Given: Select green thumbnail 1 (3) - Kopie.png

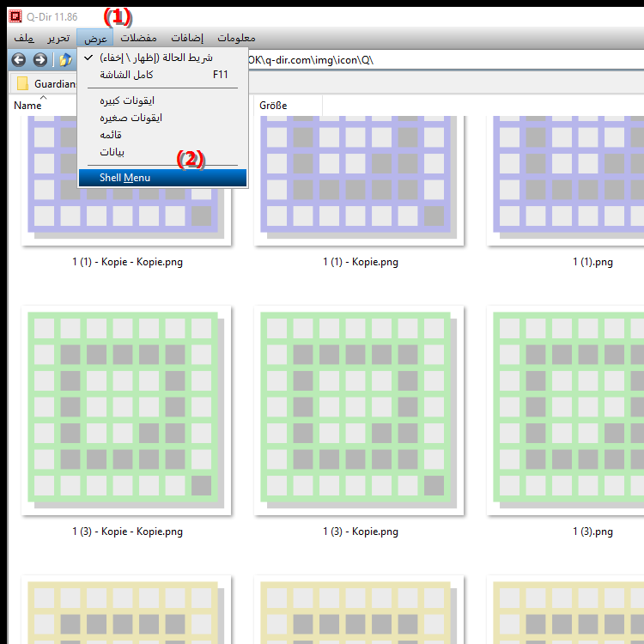Looking at the screenshot, I should (x=359, y=410).
